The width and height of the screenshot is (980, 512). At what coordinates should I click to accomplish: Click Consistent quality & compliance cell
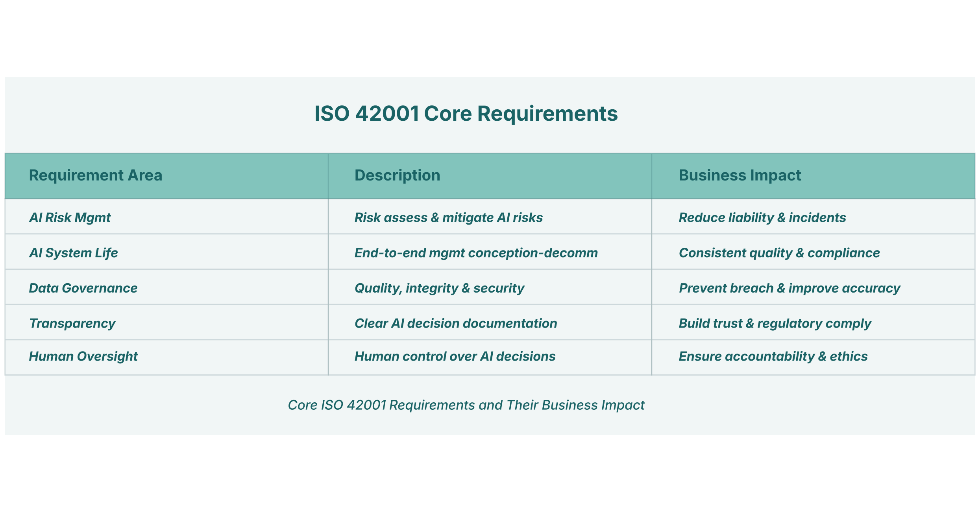coord(779,253)
